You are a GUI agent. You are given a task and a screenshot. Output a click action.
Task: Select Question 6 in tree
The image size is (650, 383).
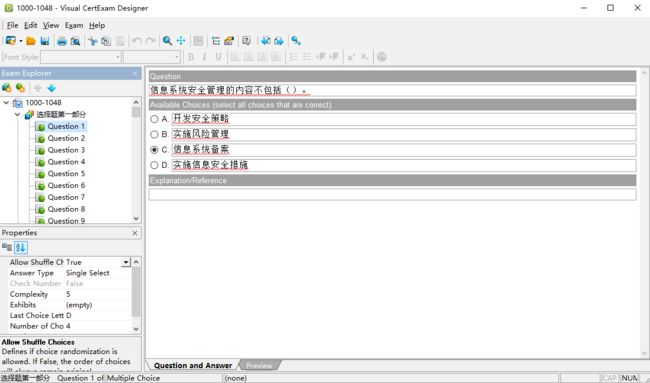(x=66, y=185)
